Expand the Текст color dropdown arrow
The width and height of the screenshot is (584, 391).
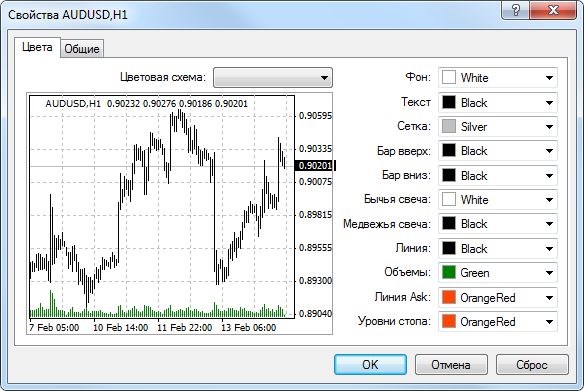coord(549,102)
